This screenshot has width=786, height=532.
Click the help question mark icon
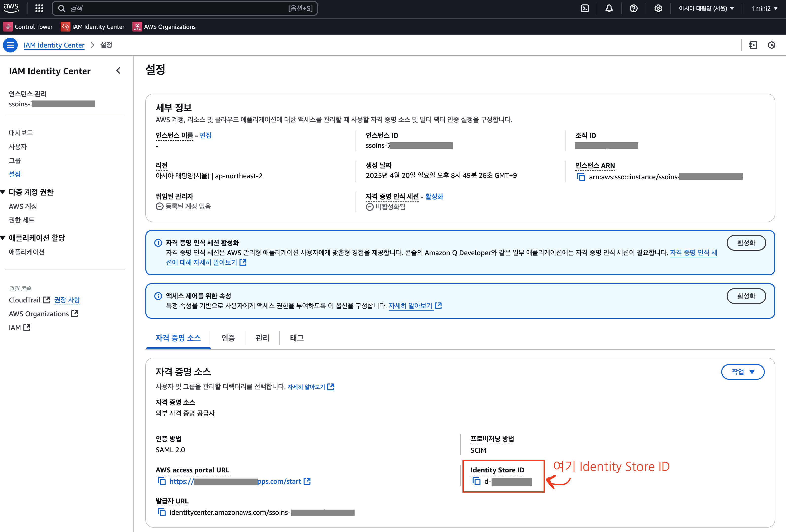(x=633, y=8)
